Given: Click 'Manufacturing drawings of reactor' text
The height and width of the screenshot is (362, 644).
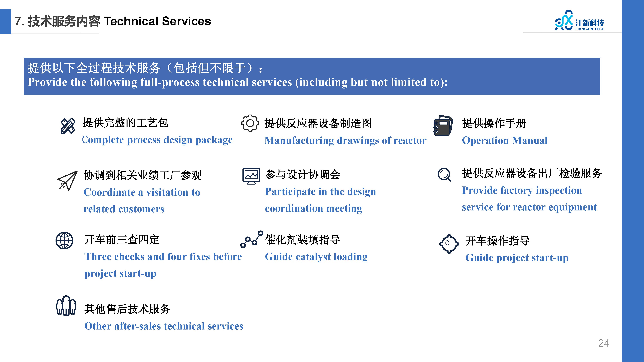Looking at the screenshot, I should tap(346, 140).
